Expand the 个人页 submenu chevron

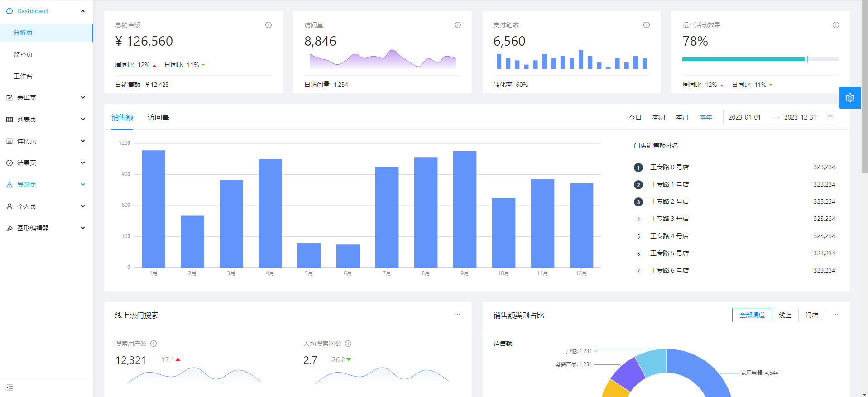(x=83, y=206)
